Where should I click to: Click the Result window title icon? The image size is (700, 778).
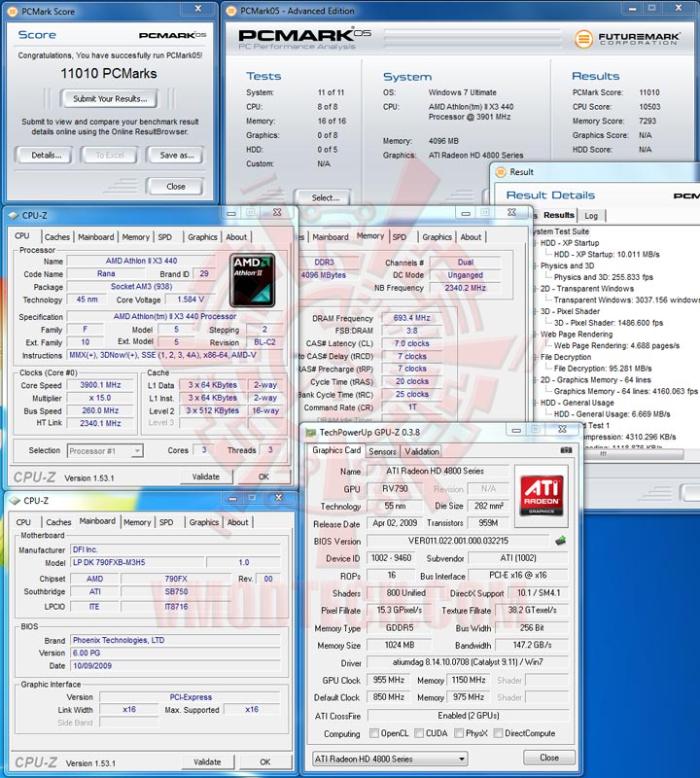(501, 172)
